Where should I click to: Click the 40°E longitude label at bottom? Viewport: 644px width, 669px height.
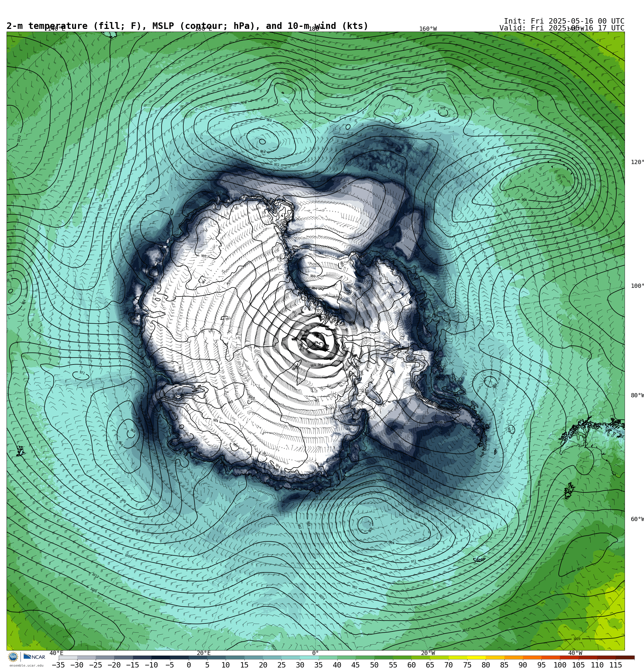click(56, 653)
